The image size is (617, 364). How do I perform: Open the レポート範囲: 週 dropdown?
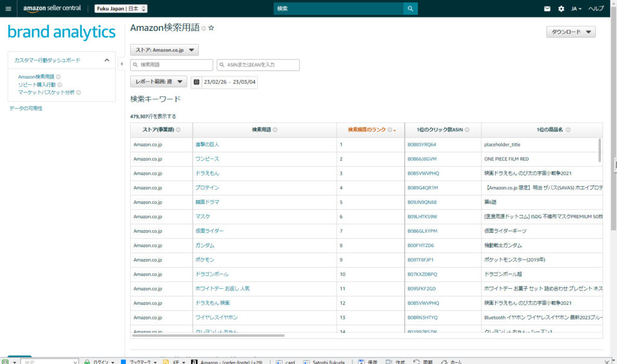(x=158, y=82)
